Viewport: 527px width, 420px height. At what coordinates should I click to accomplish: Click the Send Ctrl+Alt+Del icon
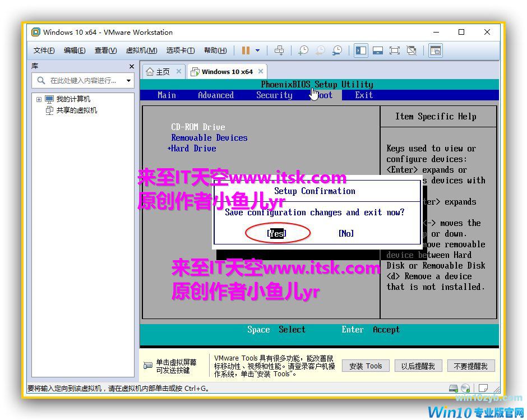click(x=279, y=50)
